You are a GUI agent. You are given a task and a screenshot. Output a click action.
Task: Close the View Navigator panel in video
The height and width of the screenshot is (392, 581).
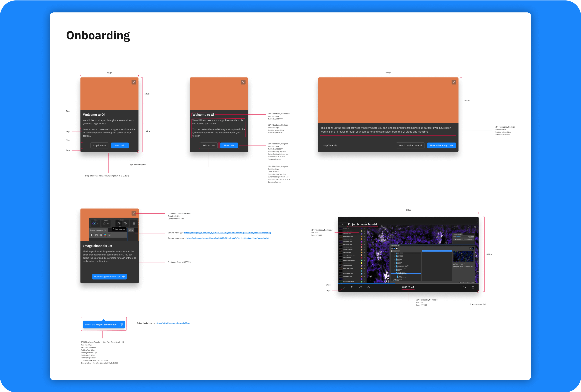coord(461,234)
